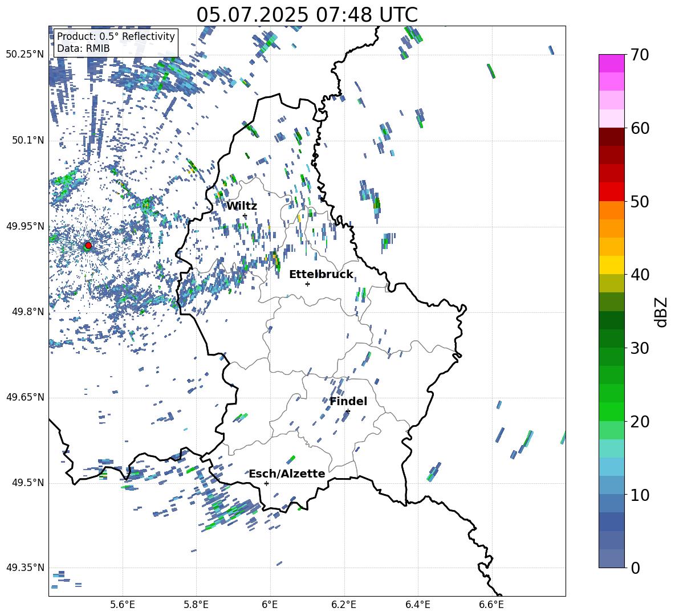Click the 5.8°E longitude label
The width and height of the screenshot is (675, 616).
click(x=196, y=605)
